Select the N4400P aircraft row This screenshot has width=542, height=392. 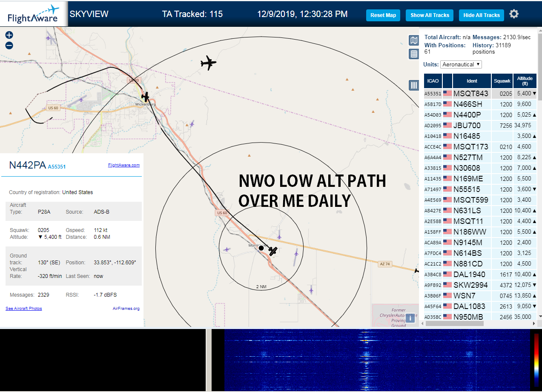click(480, 114)
